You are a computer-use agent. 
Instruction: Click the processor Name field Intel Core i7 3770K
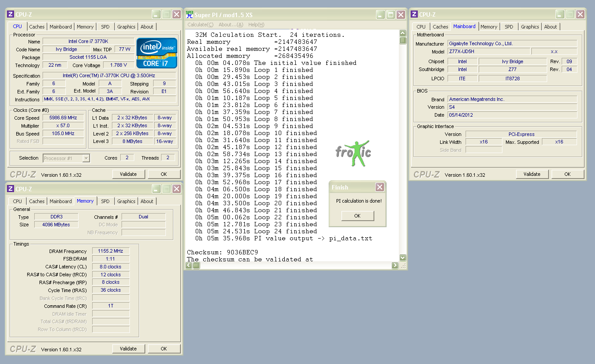88,42
